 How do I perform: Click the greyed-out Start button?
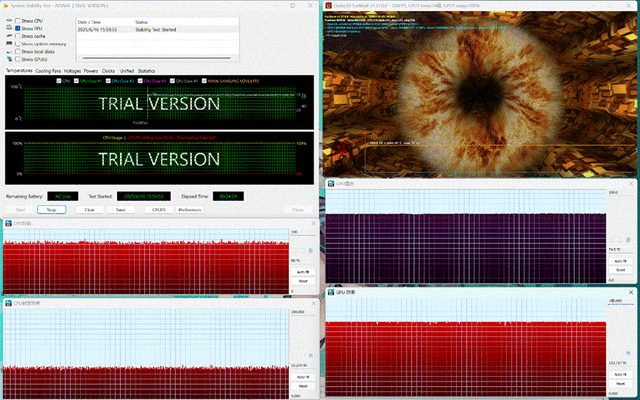[x=20, y=210]
